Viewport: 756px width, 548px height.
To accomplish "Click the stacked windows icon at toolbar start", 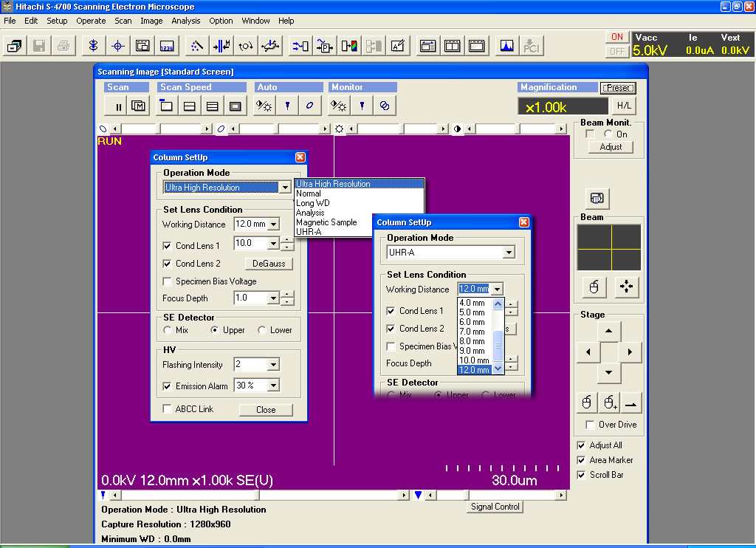I will [15, 47].
